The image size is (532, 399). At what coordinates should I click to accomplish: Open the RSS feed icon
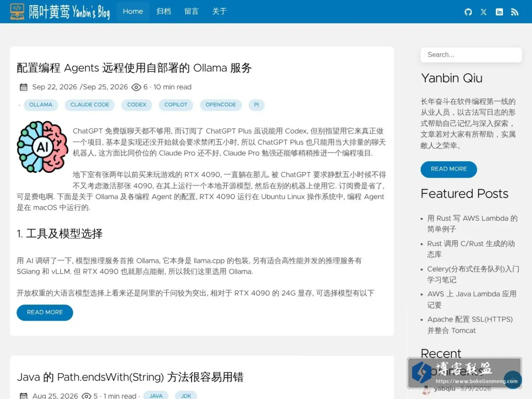pyautogui.click(x=515, y=12)
